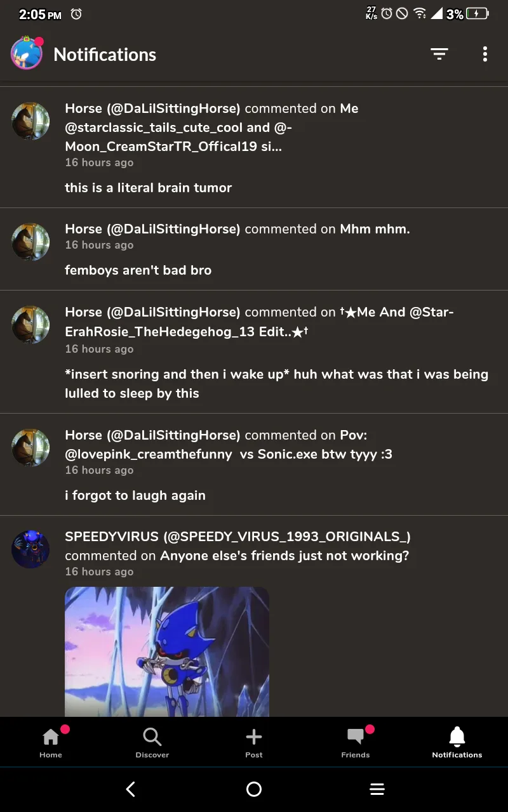
Task: Tap SPEEDYVIRUS username link
Action: coord(237,537)
